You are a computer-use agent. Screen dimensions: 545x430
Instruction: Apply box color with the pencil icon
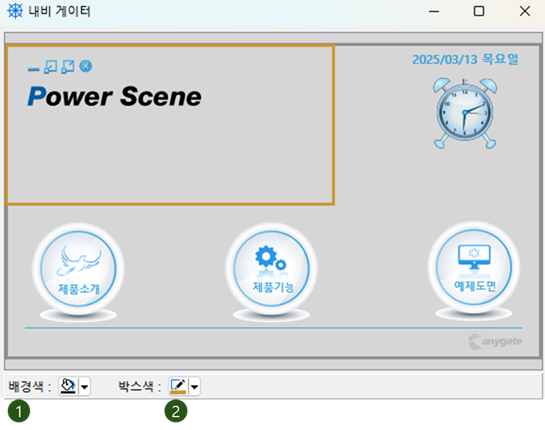pos(178,386)
